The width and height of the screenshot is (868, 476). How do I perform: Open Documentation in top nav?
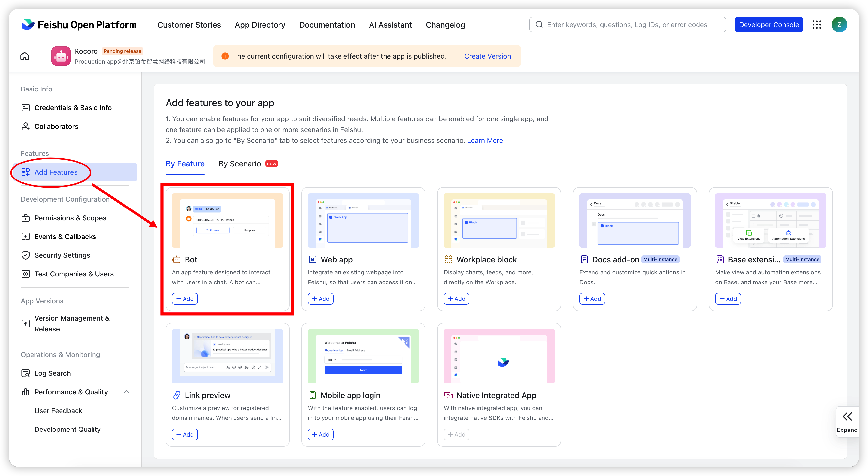coord(327,25)
